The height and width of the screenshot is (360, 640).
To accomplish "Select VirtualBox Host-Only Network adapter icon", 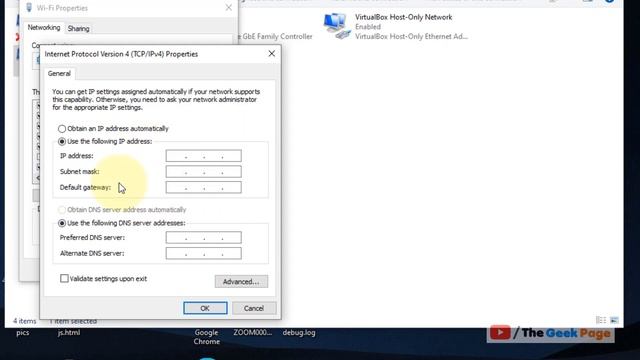I will pyautogui.click(x=336, y=26).
